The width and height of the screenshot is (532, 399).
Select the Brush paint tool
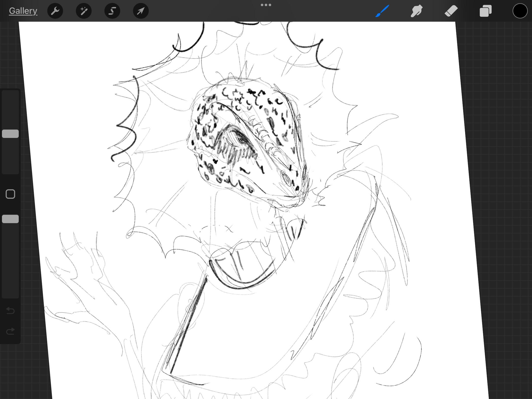(x=382, y=11)
